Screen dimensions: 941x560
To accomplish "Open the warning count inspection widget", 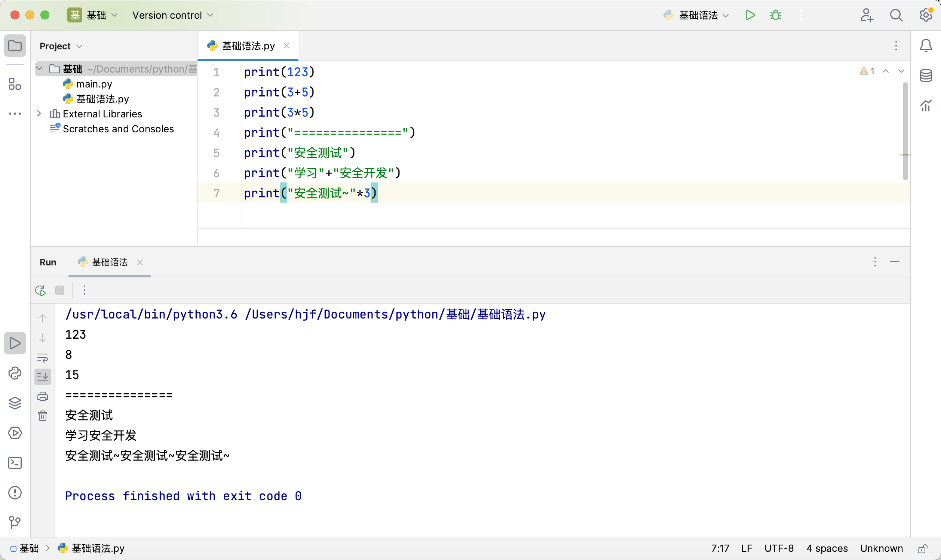I will click(867, 71).
